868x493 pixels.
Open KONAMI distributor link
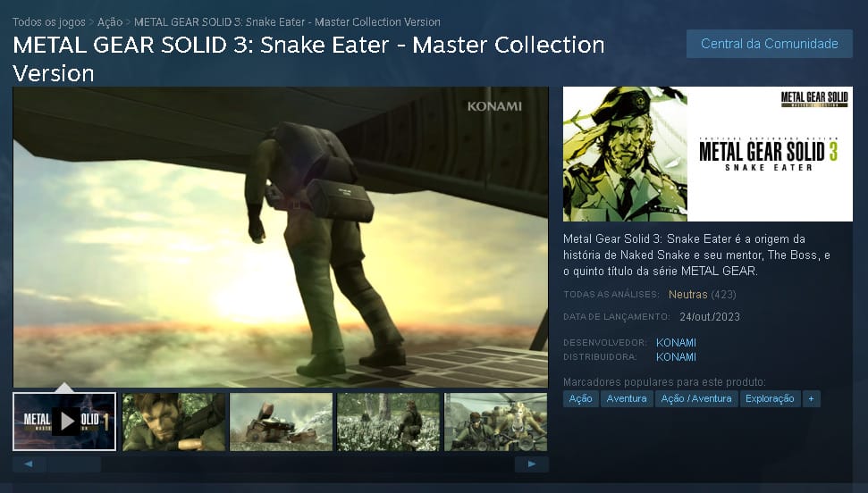point(676,357)
